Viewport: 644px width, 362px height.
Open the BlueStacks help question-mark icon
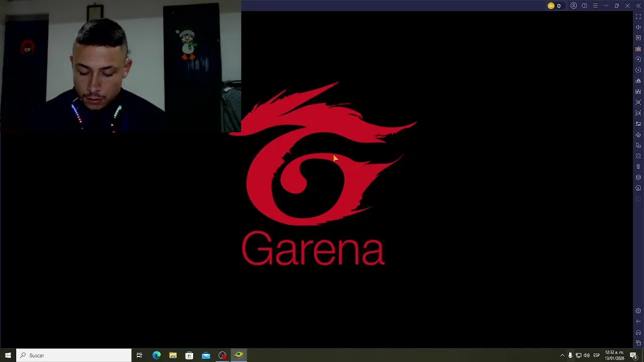584,6
